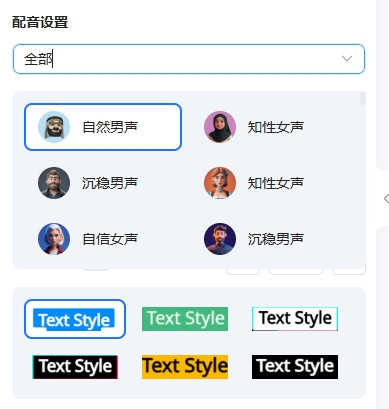Select the 自然男声 voice option
Viewport: 389px width, 409px height.
click(103, 127)
